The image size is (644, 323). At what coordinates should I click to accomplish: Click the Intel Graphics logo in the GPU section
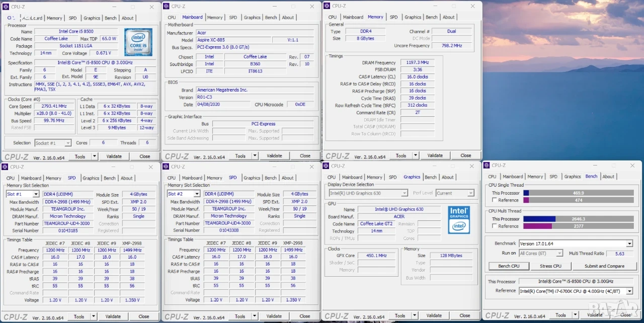click(x=459, y=219)
